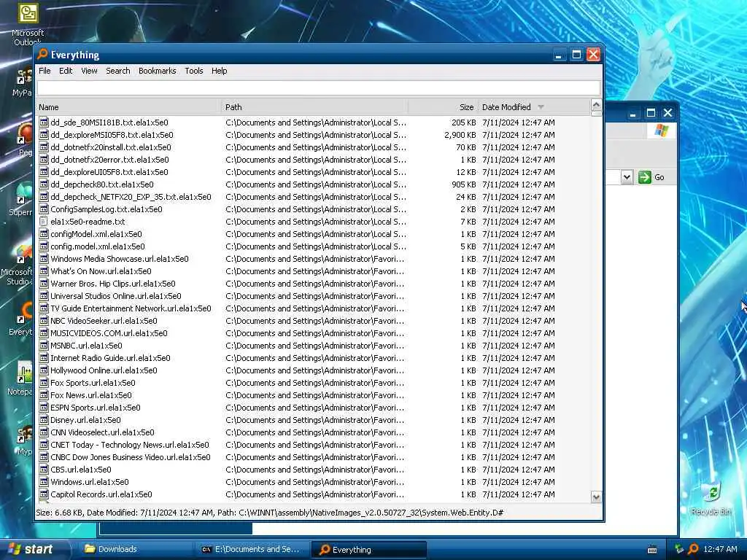747x560 pixels.
Task: Open the File menu in Everything
Action: click(44, 71)
